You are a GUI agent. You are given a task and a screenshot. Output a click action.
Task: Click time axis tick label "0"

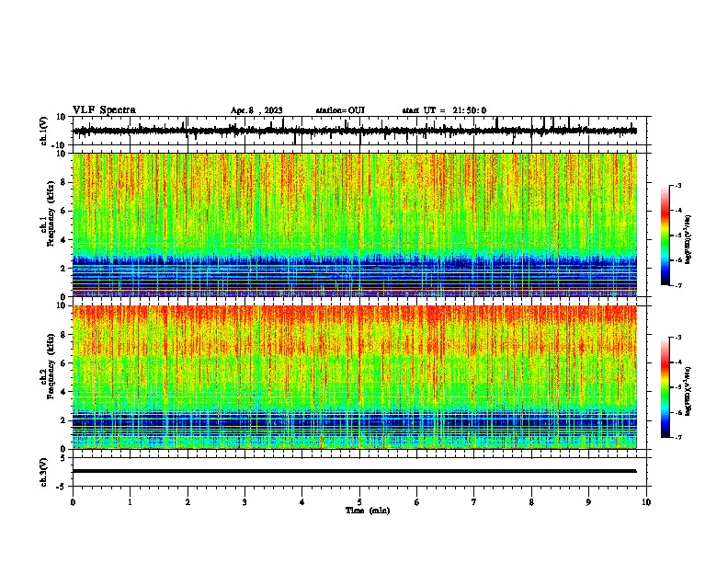coord(73,502)
